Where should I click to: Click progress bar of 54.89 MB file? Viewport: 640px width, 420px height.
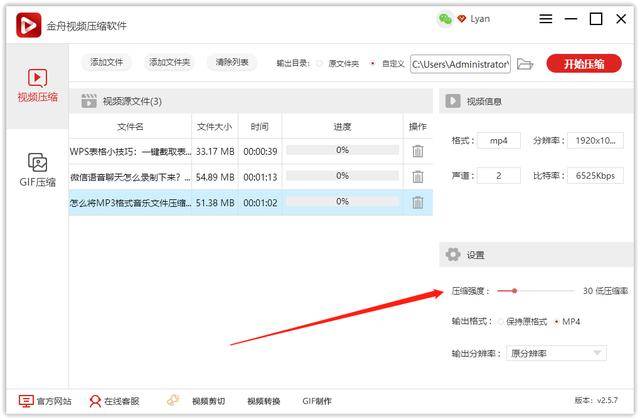(342, 176)
